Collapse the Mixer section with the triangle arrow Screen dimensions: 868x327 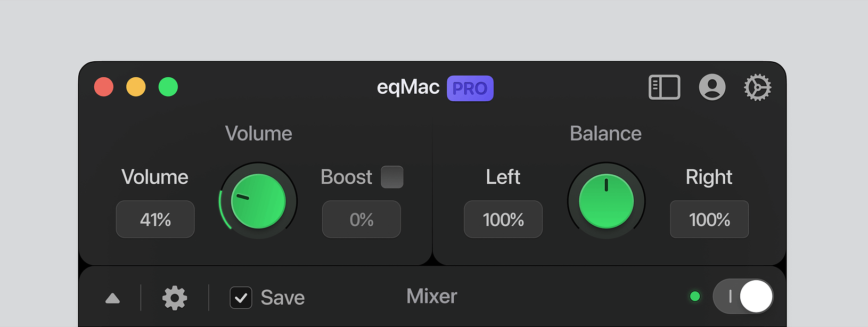[x=112, y=298]
